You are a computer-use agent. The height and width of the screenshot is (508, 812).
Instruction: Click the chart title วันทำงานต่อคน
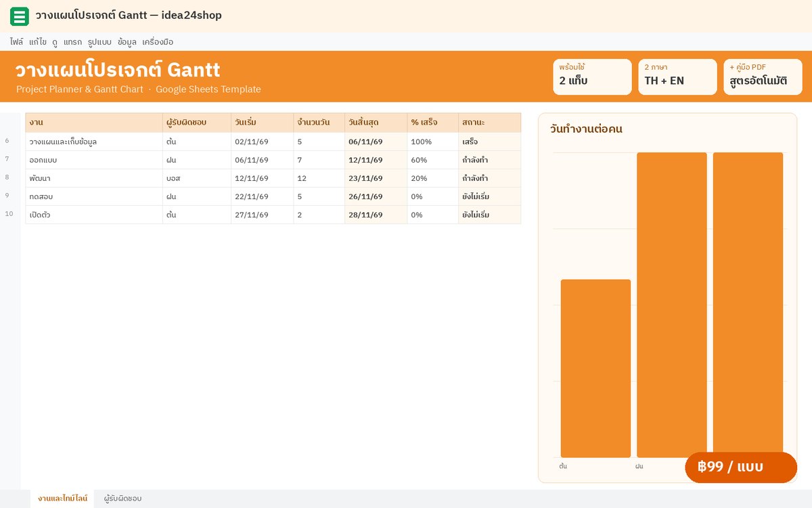586,129
